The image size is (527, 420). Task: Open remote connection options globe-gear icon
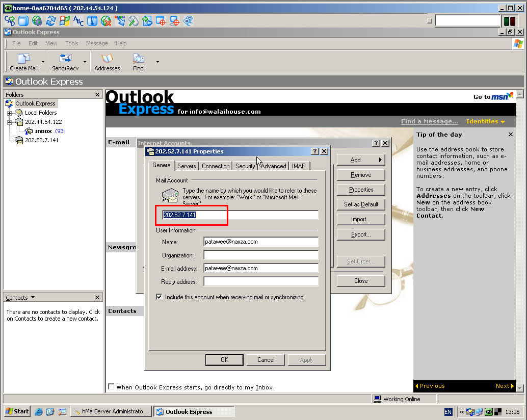[x=37, y=21]
